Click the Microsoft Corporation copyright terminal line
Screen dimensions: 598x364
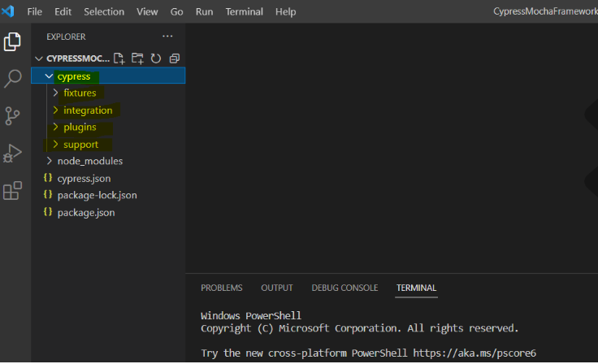360,328
